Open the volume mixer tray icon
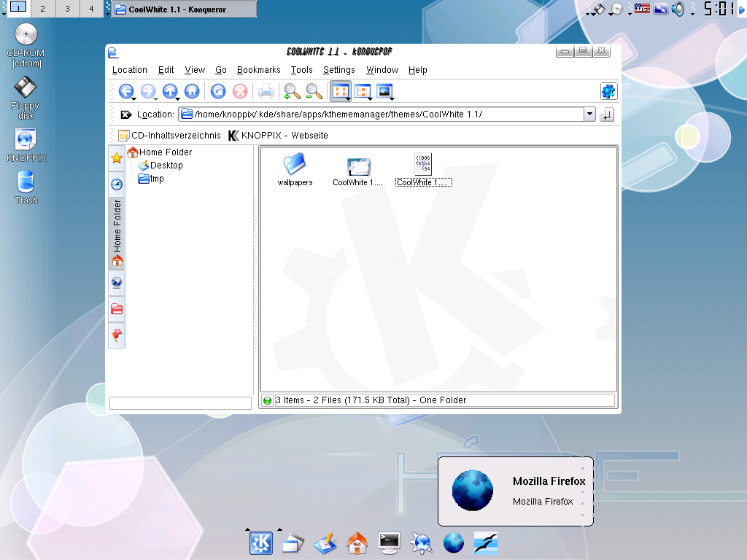The image size is (747, 560). pyautogui.click(x=678, y=9)
